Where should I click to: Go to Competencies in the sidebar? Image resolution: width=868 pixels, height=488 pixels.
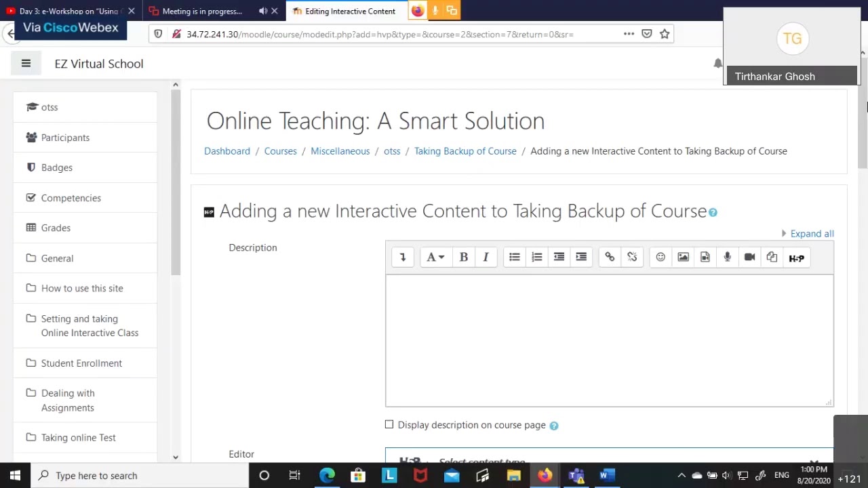coord(71,198)
